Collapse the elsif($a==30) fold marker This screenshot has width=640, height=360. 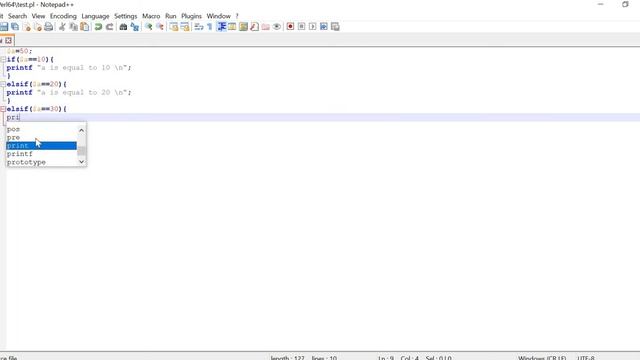tap(3, 109)
